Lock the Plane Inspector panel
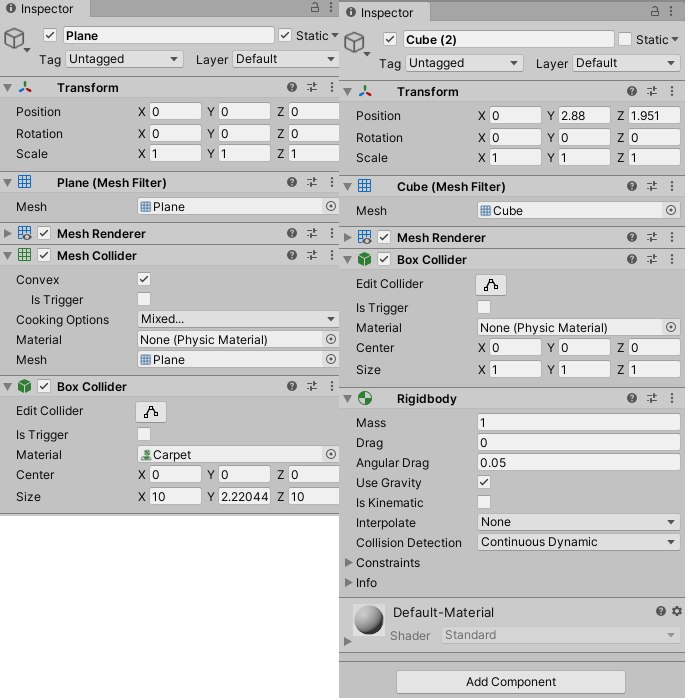The width and height of the screenshot is (689, 699). [x=315, y=8]
